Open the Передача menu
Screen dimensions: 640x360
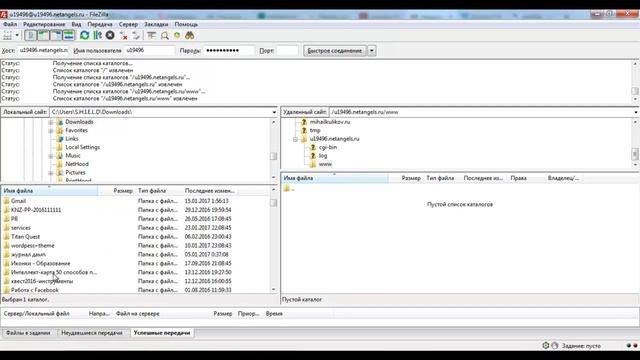coord(100,24)
